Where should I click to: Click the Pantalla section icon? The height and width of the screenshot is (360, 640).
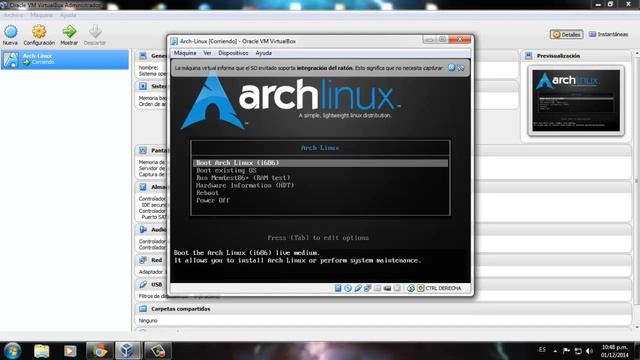[x=142, y=150]
